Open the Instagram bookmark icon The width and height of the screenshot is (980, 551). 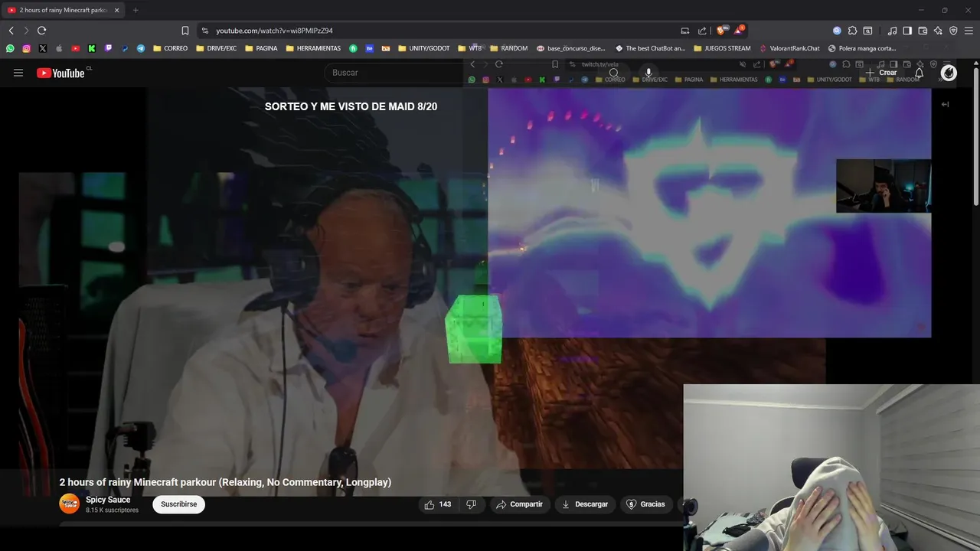point(26,48)
